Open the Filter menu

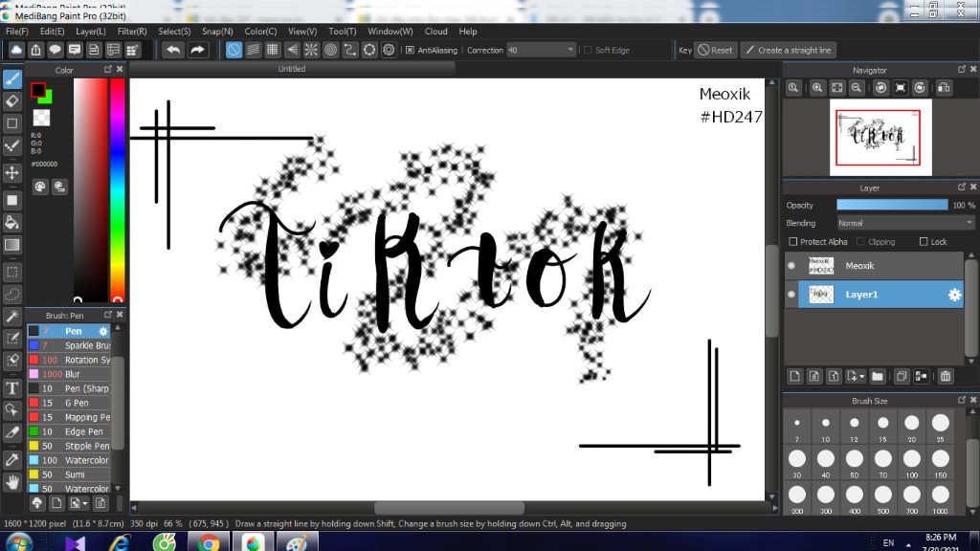coord(132,32)
